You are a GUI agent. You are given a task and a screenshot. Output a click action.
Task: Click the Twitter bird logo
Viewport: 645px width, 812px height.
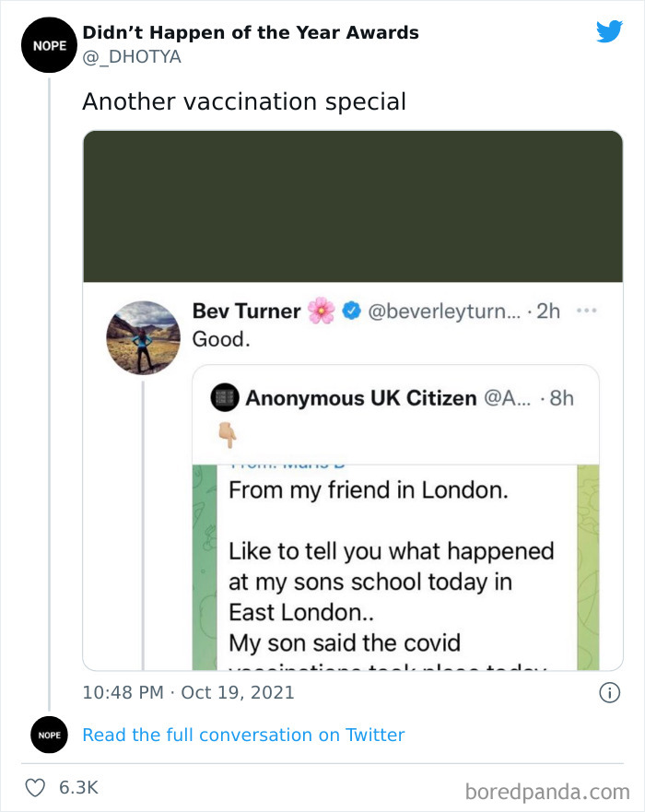(x=609, y=32)
